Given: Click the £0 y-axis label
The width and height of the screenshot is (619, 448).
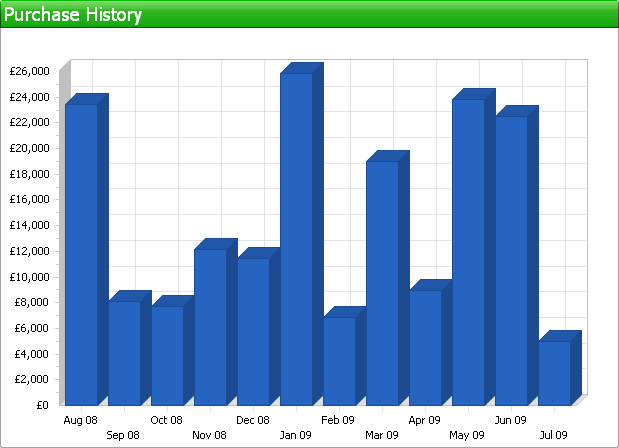Looking at the screenshot, I should [x=41, y=405].
